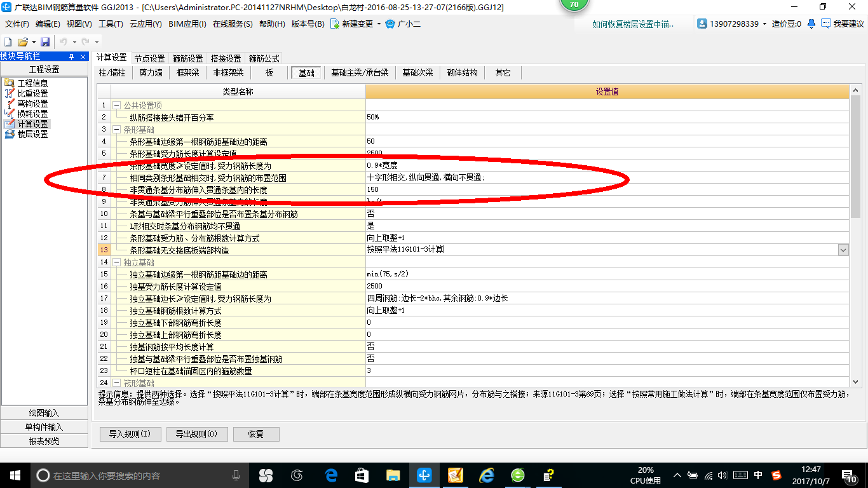Viewport: 868px width, 488px height.
Task: Click the 绘图输入 panel button
Action: click(44, 413)
